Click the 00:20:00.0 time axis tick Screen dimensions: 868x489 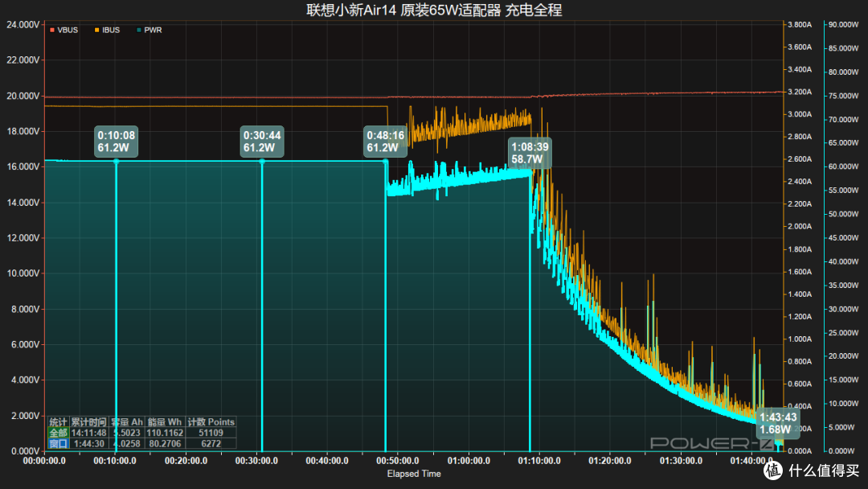pos(186,461)
